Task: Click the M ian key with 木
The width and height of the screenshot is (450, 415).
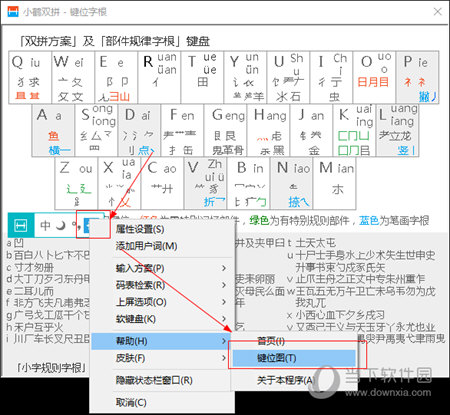Action: click(x=334, y=183)
